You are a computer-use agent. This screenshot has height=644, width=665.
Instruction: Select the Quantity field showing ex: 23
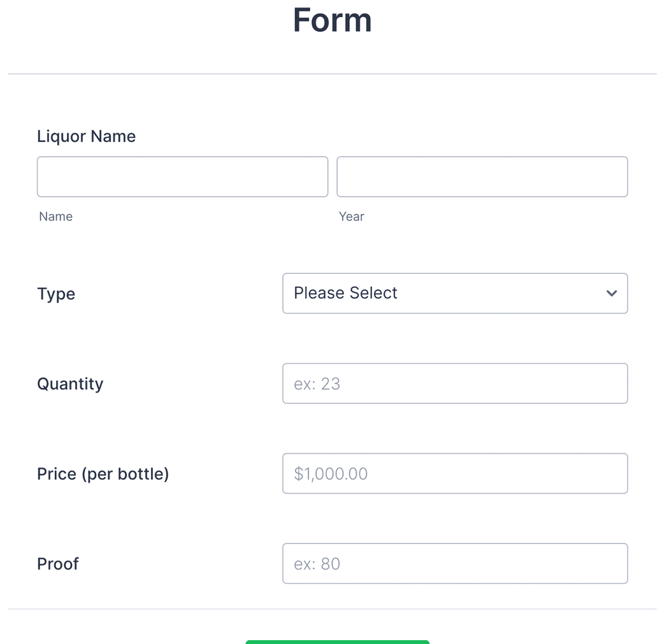point(455,383)
